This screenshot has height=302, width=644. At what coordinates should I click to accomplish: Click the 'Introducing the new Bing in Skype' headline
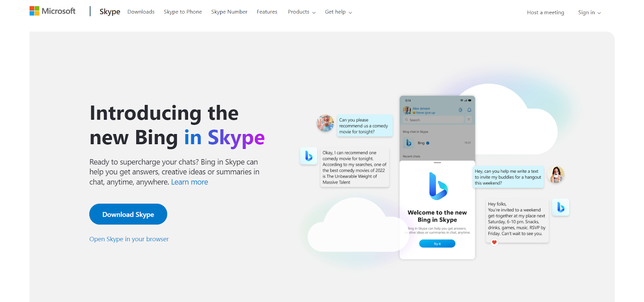(177, 125)
